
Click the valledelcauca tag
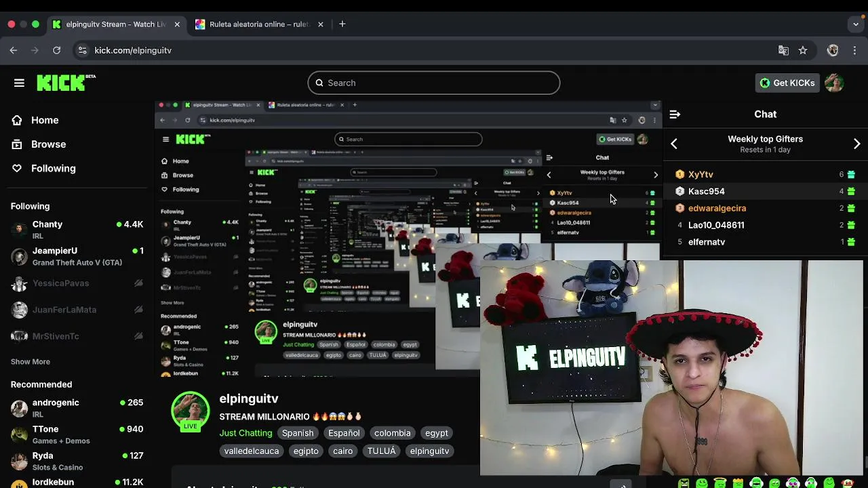pyautogui.click(x=252, y=451)
